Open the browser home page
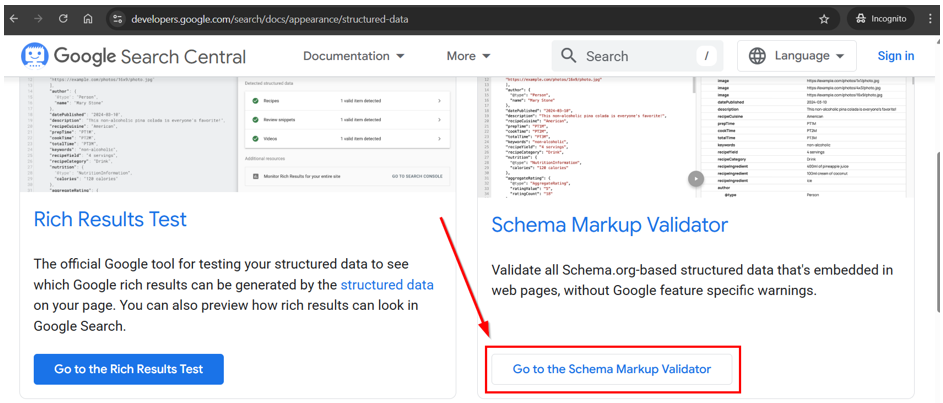Image resolution: width=943 pixels, height=403 pixels. [x=88, y=19]
